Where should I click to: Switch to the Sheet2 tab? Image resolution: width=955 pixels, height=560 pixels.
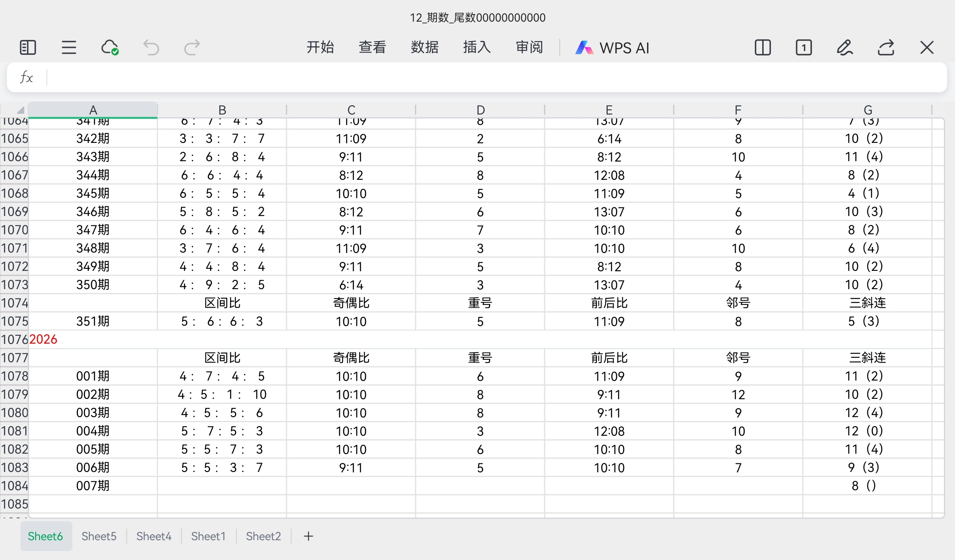[263, 536]
